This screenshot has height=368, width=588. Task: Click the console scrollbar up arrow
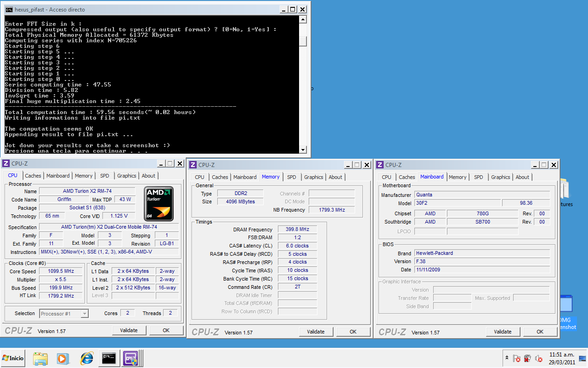click(x=303, y=19)
